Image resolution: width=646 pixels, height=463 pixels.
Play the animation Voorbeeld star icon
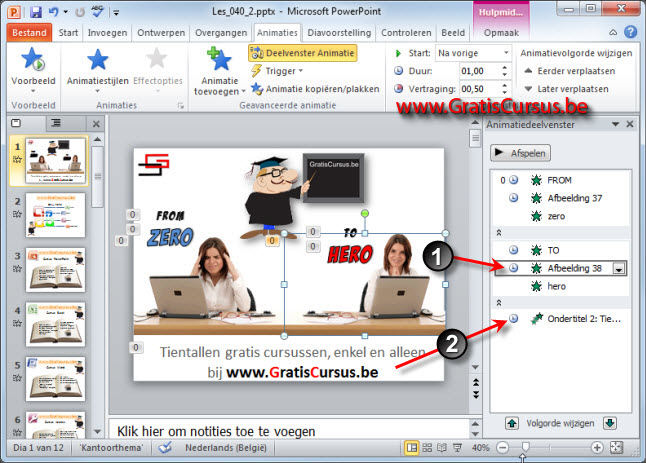(33, 59)
